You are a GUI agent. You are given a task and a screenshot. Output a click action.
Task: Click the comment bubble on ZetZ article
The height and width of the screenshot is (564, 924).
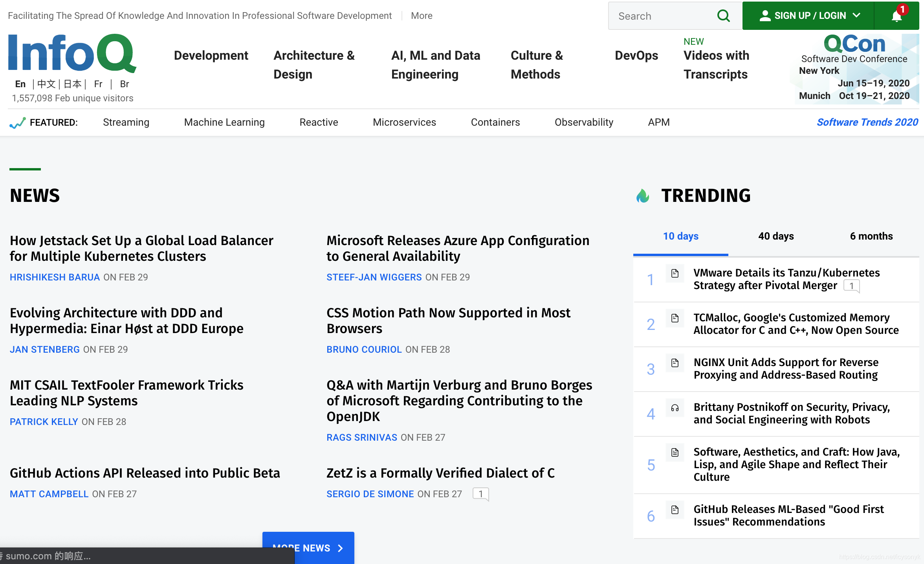[480, 494]
